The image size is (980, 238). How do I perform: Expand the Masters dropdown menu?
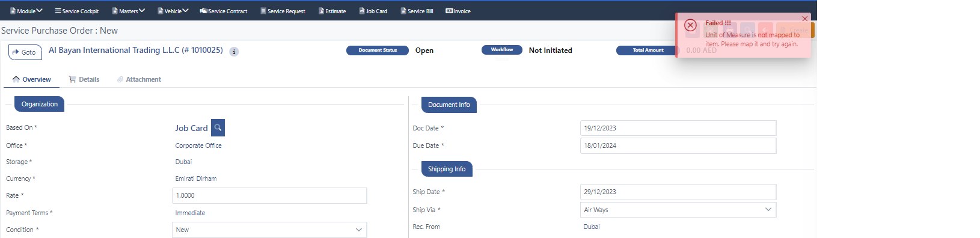point(128,11)
